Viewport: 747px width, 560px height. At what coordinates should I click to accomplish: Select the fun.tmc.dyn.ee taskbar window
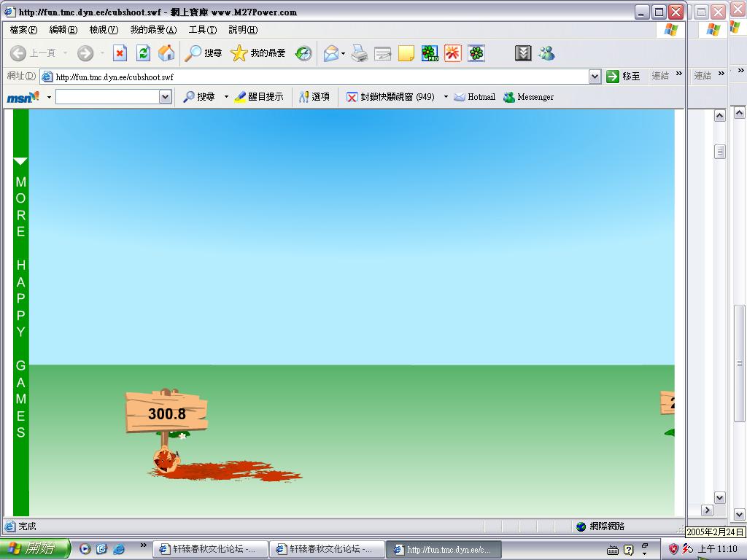443,549
